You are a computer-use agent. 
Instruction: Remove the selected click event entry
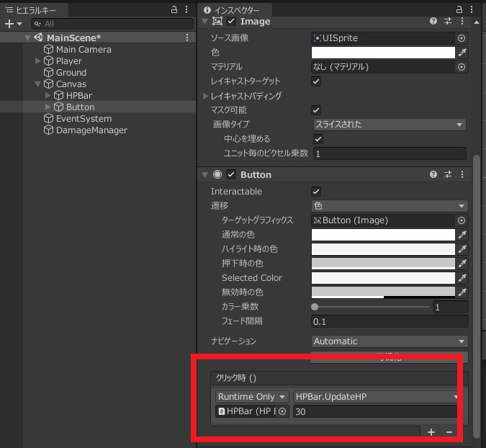point(449,432)
